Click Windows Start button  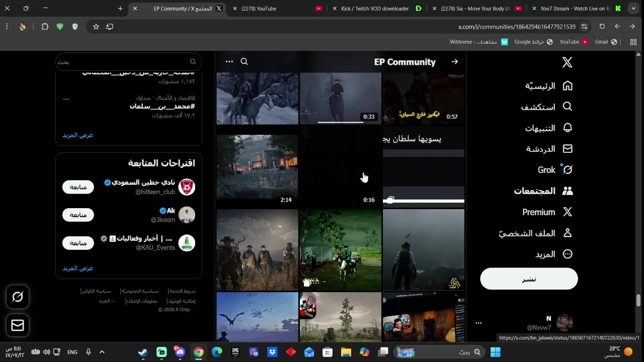coord(496,352)
